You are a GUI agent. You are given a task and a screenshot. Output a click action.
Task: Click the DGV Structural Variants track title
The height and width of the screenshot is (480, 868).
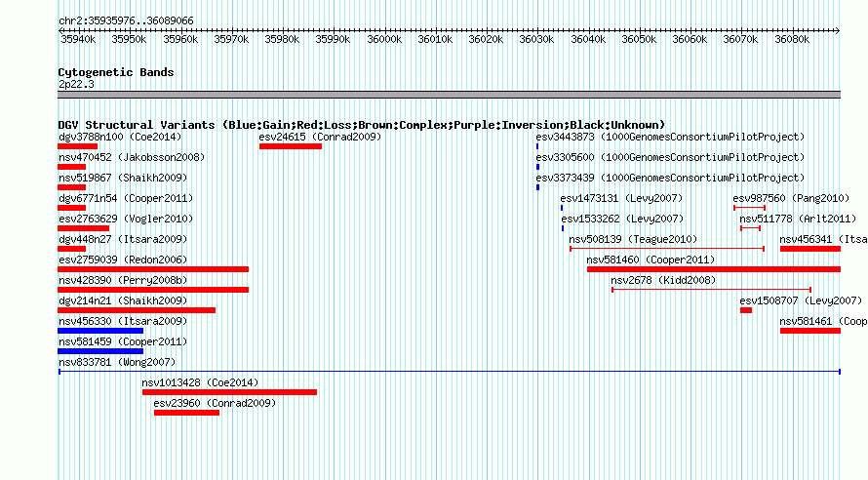pos(362,125)
